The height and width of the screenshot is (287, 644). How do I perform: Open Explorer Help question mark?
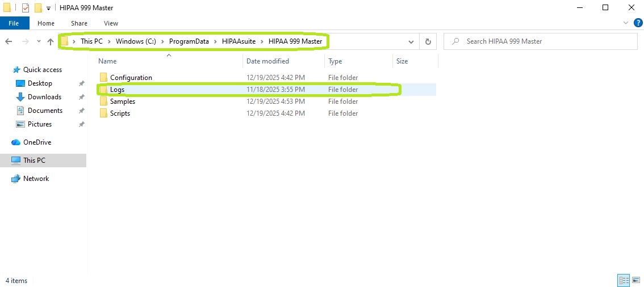638,23
